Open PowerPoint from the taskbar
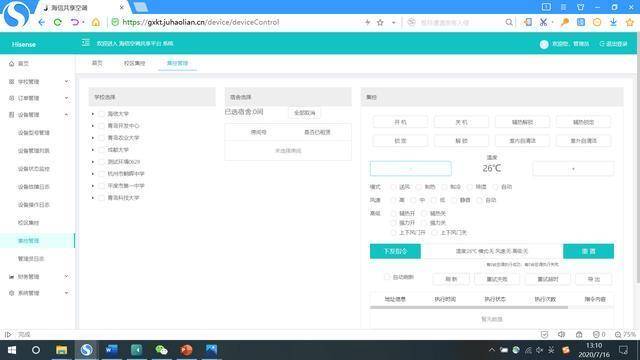640x360 pixels. (x=186, y=350)
